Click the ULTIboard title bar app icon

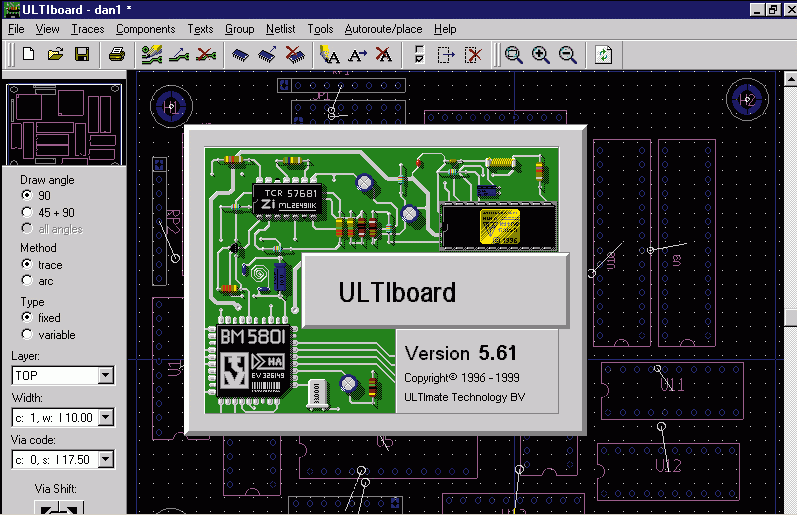[11, 9]
